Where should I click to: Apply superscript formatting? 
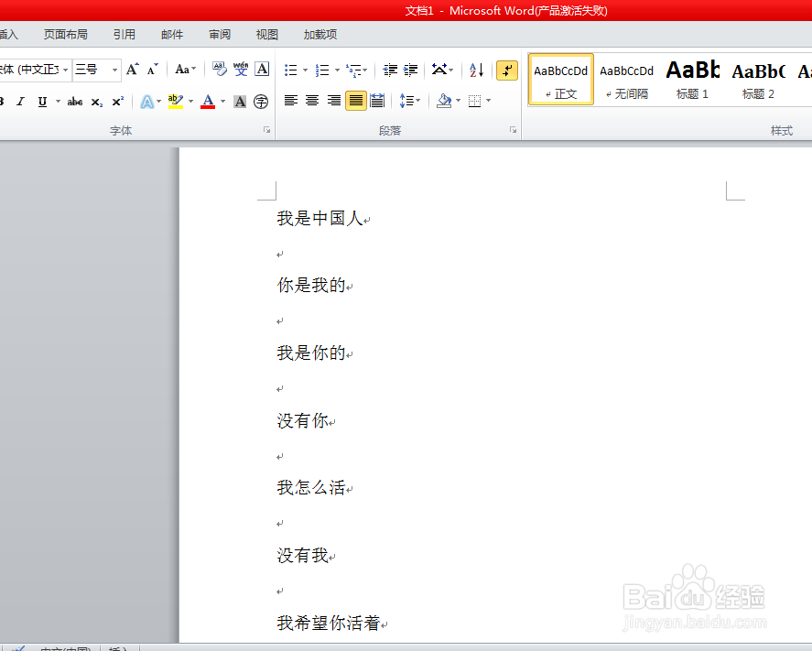point(115,101)
